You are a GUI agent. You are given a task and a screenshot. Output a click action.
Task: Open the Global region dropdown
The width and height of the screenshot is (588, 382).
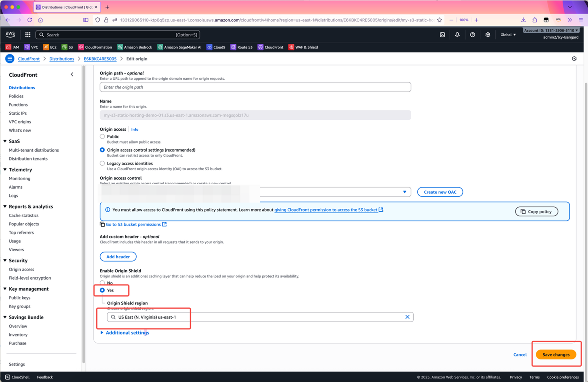click(508, 35)
